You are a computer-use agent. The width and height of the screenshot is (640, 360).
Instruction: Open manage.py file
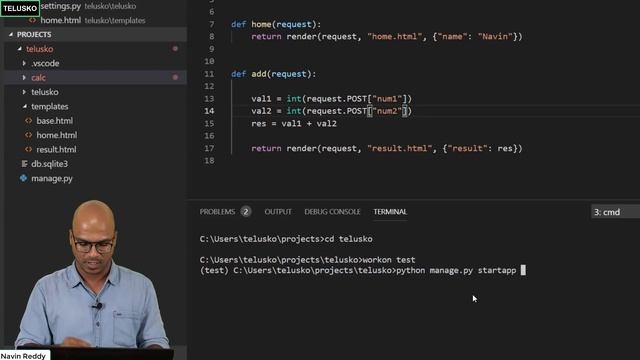pos(52,178)
